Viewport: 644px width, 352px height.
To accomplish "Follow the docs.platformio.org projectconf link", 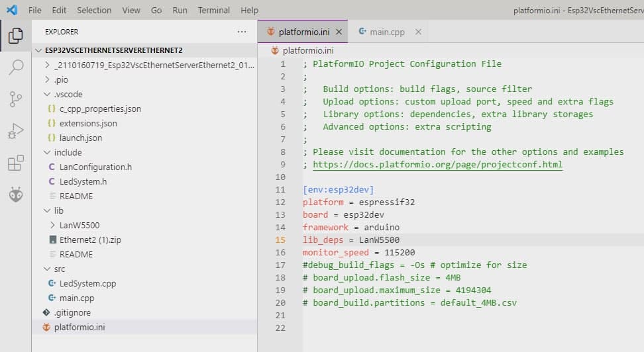I will pos(437,165).
